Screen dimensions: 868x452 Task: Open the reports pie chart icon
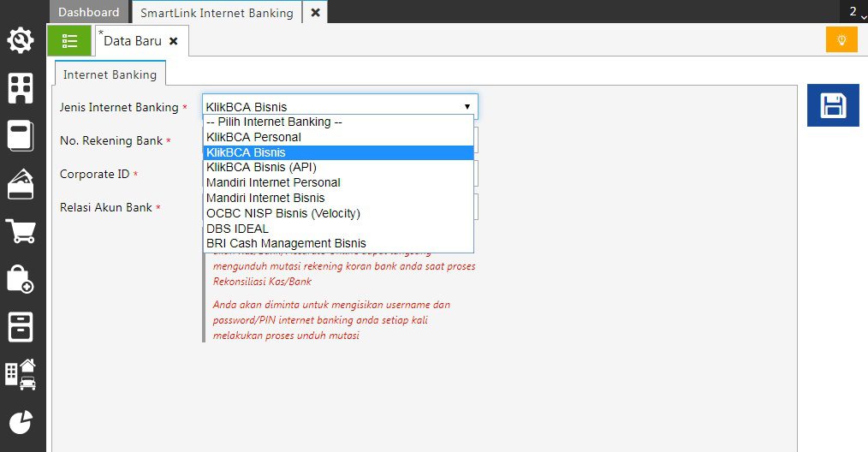click(x=21, y=421)
